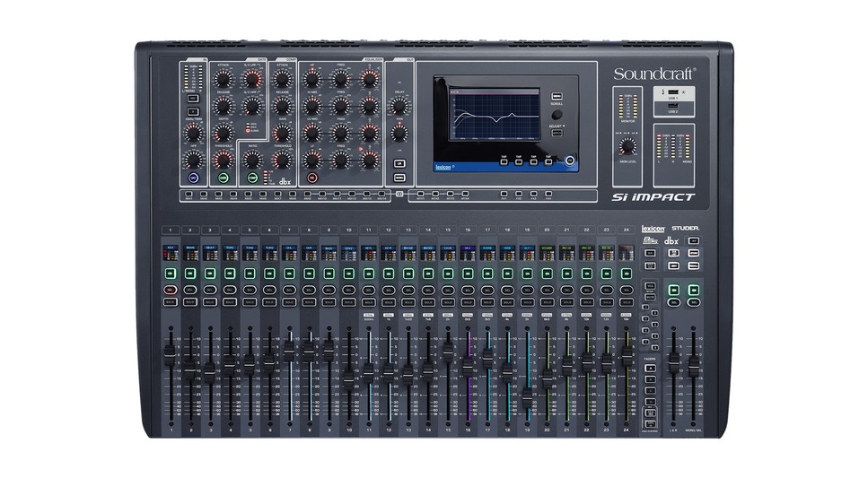The height and width of the screenshot is (478, 868).
Task: Click the HPF knob in input section
Action: pos(192,160)
